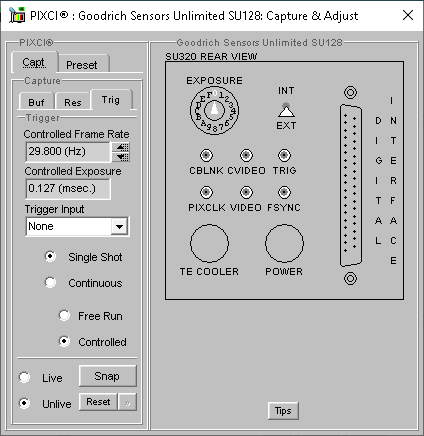This screenshot has width=424, height=436.
Task: Select the Continuous radio button
Action: point(50,282)
